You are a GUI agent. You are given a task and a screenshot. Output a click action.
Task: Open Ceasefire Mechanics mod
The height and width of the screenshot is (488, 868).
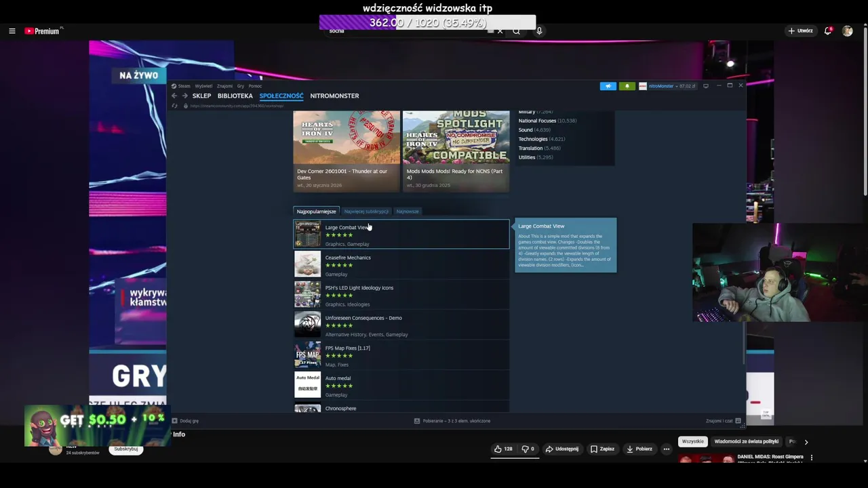(x=401, y=264)
